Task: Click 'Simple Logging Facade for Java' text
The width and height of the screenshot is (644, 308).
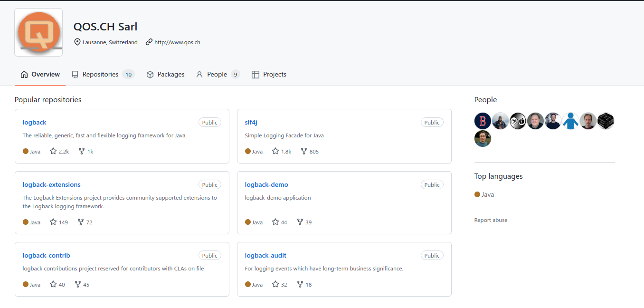Action: pyautogui.click(x=284, y=135)
